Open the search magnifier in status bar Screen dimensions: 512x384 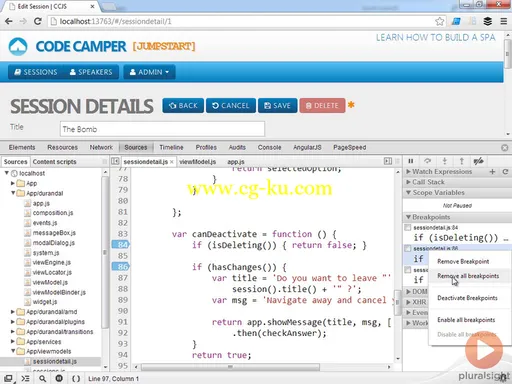point(42,379)
